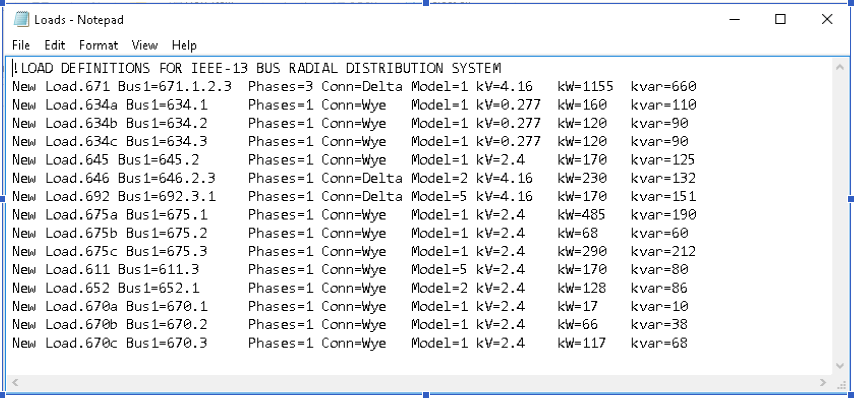Click the Notepad app icon in title bar
Screen dimensions: 858x399
21,19
